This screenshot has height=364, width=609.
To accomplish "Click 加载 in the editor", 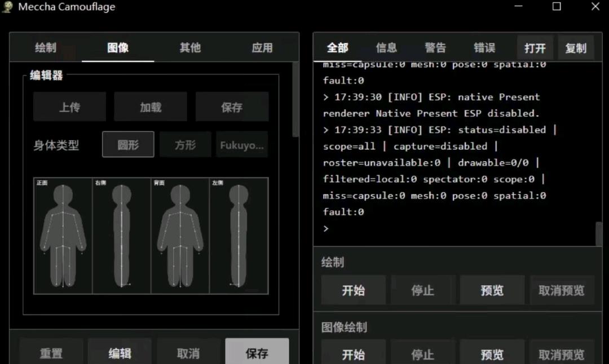I will [x=151, y=106].
